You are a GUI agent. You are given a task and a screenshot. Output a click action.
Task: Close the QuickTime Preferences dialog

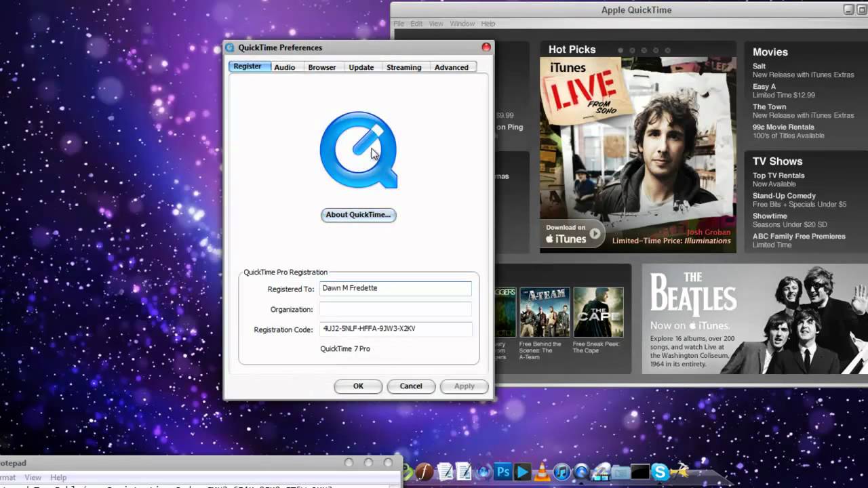(486, 47)
